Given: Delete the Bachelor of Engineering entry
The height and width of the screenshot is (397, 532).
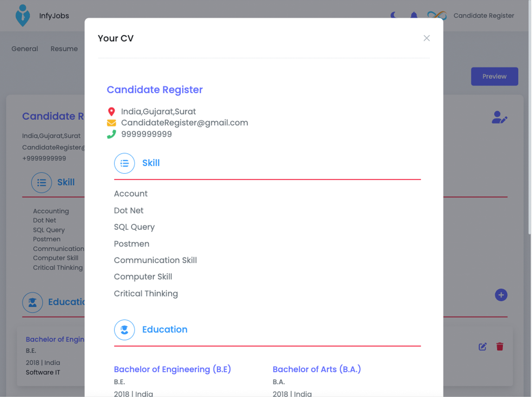Looking at the screenshot, I should tap(500, 346).
